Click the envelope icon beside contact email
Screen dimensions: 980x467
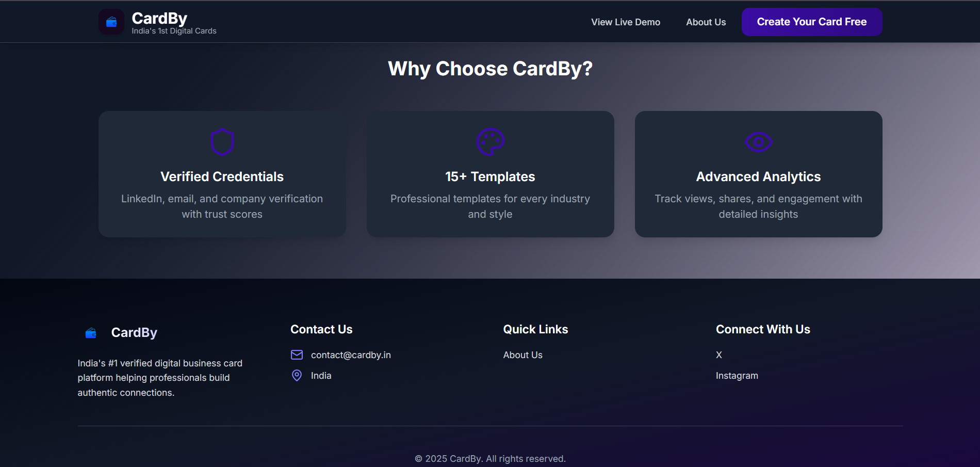coord(297,355)
